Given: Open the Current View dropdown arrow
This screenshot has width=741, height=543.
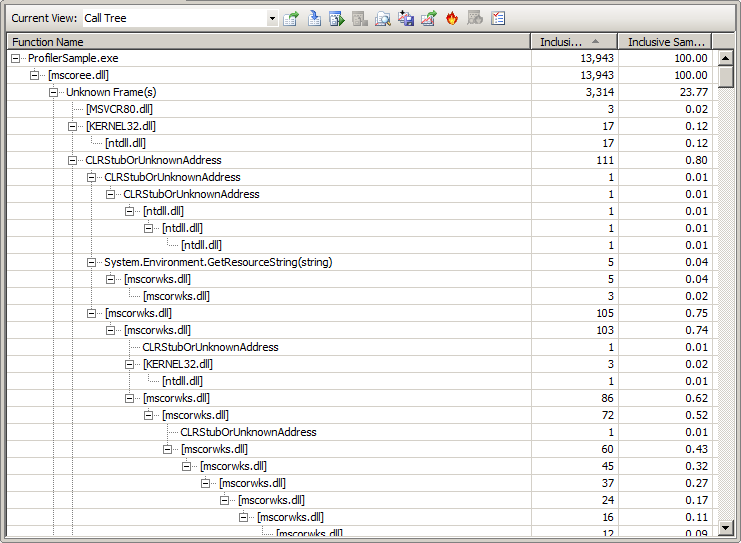Looking at the screenshot, I should 272,18.
